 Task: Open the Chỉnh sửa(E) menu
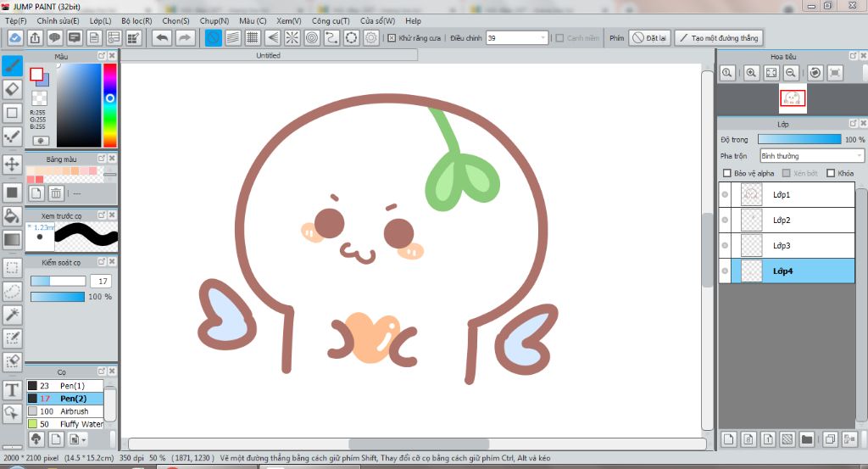(58, 20)
